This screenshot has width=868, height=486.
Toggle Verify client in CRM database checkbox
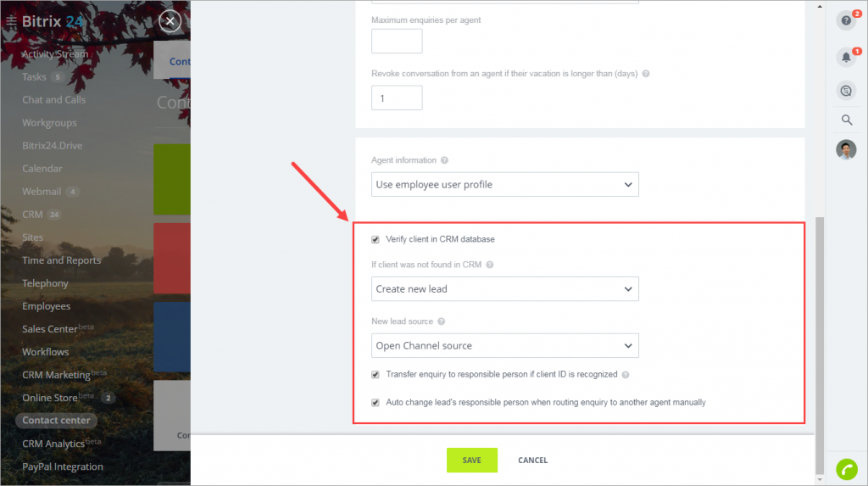(376, 239)
